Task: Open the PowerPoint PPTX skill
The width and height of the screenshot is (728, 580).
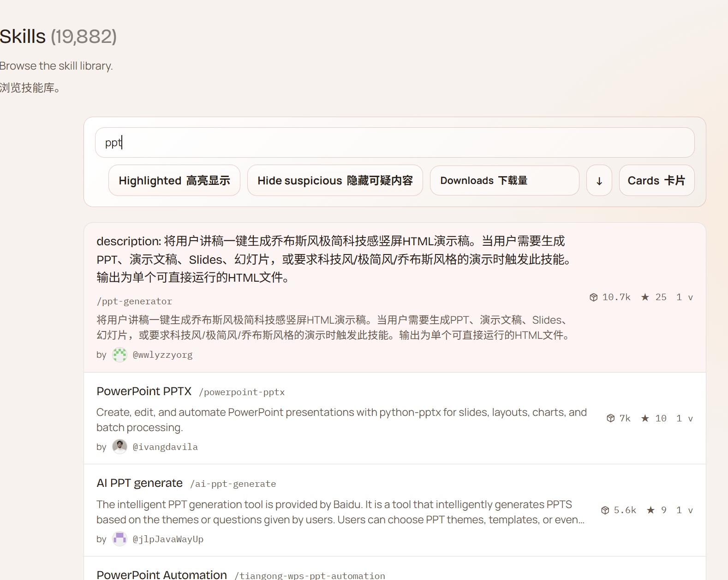Action: pos(144,391)
